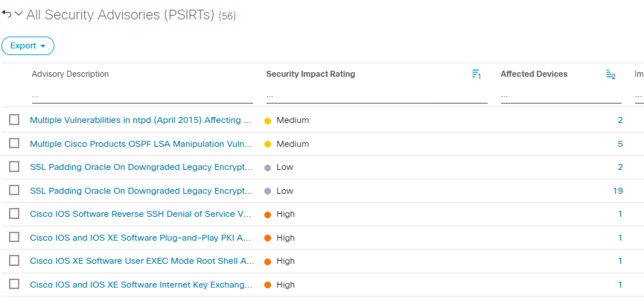Click the Advisory Description filter field
644x301 pixels.
pos(141,96)
